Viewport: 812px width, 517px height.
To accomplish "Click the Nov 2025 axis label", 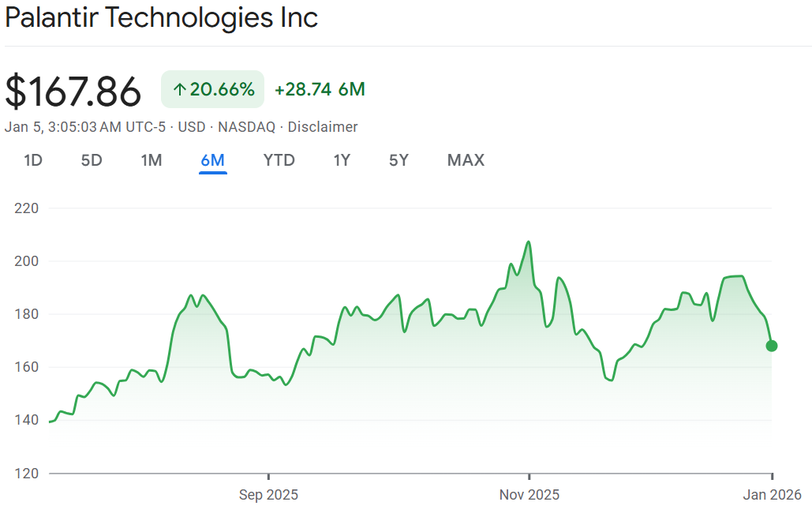I will click(x=529, y=495).
